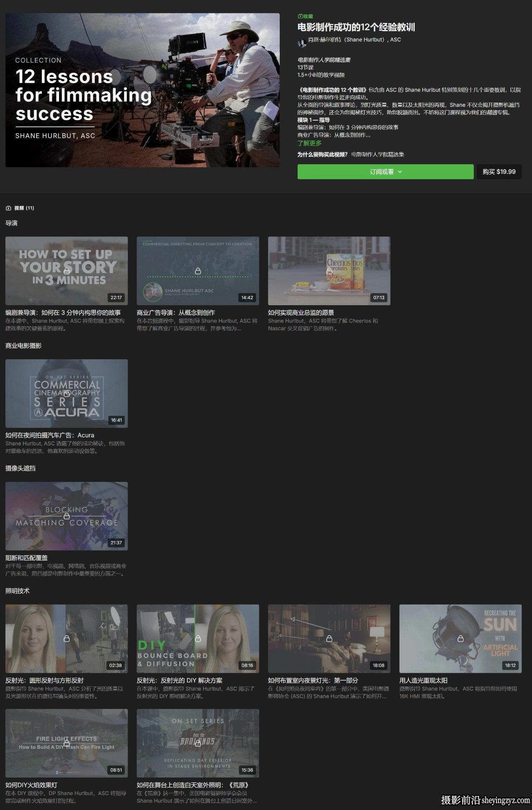Click the 照明技术 section heading
The width and height of the screenshot is (532, 810).
coord(17,591)
